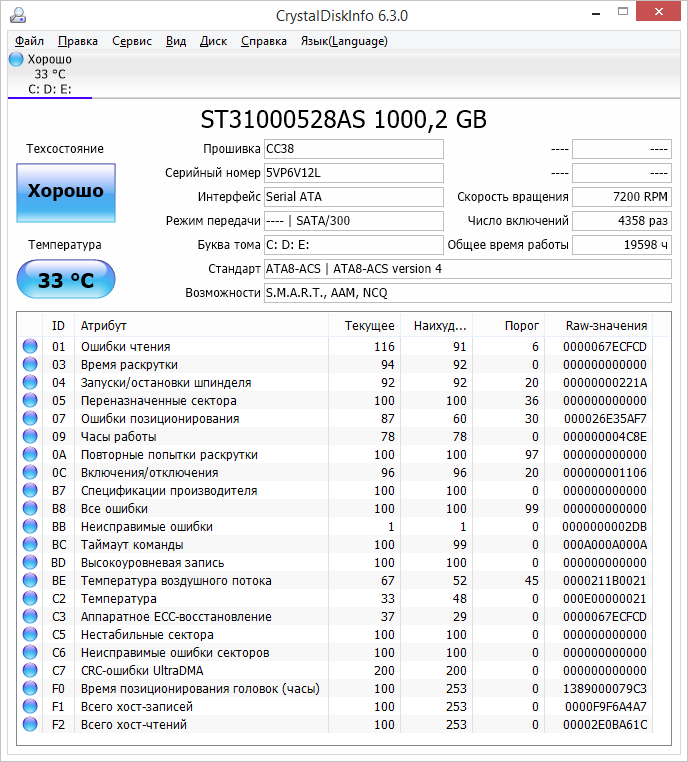The height and width of the screenshot is (762, 688).
Task: Click the 33 °C temperature button
Action: (66, 279)
